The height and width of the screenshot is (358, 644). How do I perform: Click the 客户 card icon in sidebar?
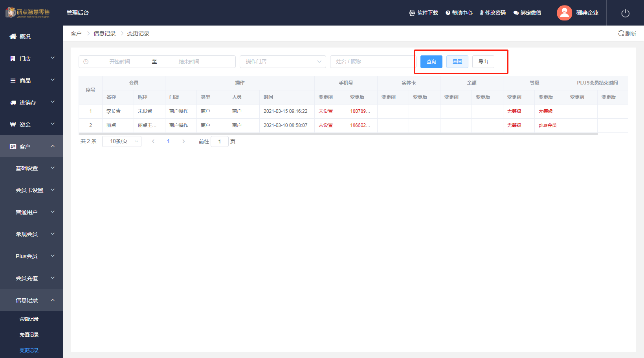pyautogui.click(x=13, y=147)
